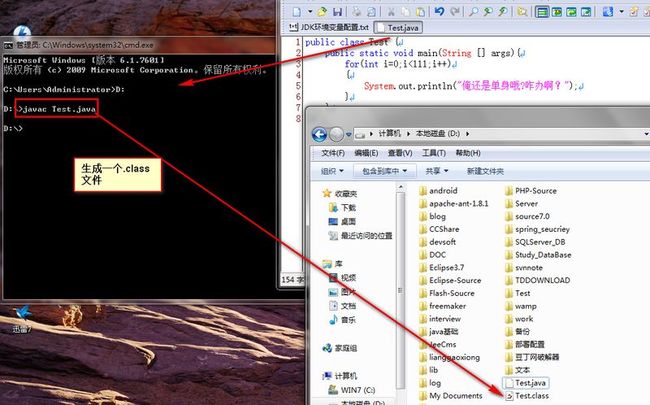
Task: Open the 文件(F) menu in Explorer
Action: tap(333, 153)
